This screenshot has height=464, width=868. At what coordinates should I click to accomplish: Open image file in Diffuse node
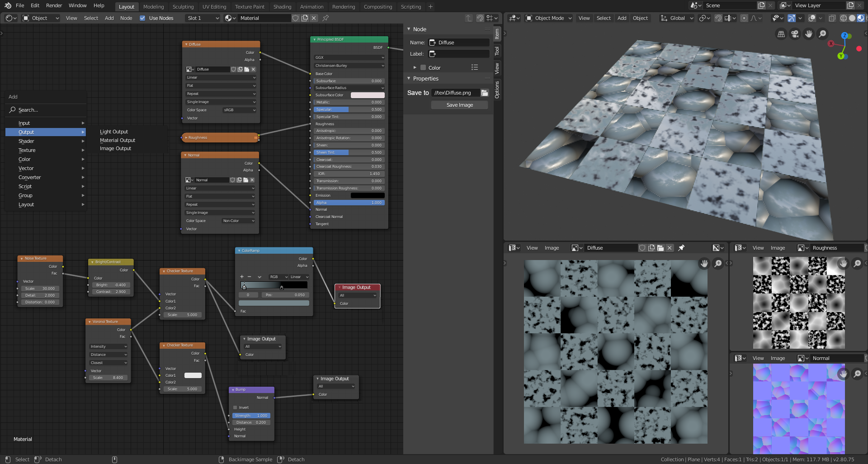[246, 69]
